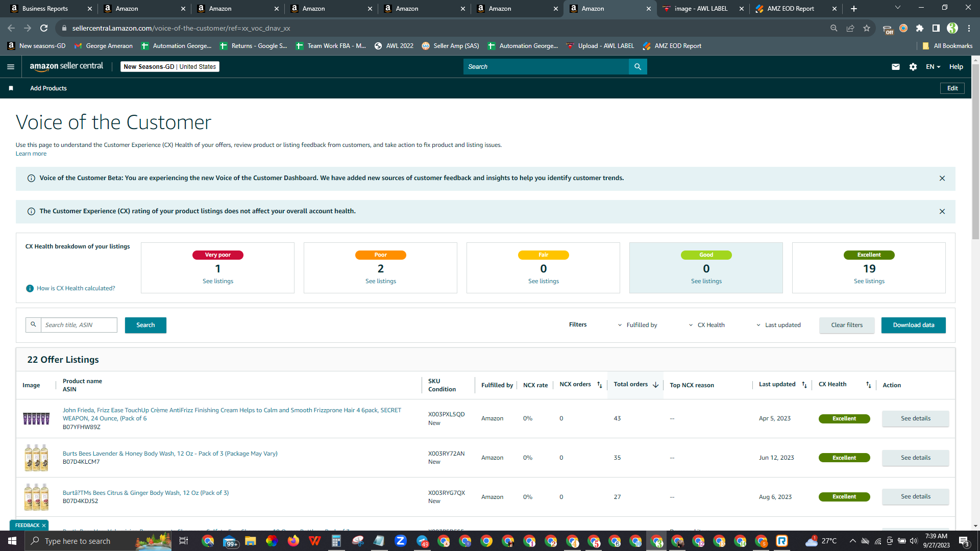Viewport: 980px width, 551px height.
Task: Click the Search title, ASIN input field
Action: click(79, 325)
